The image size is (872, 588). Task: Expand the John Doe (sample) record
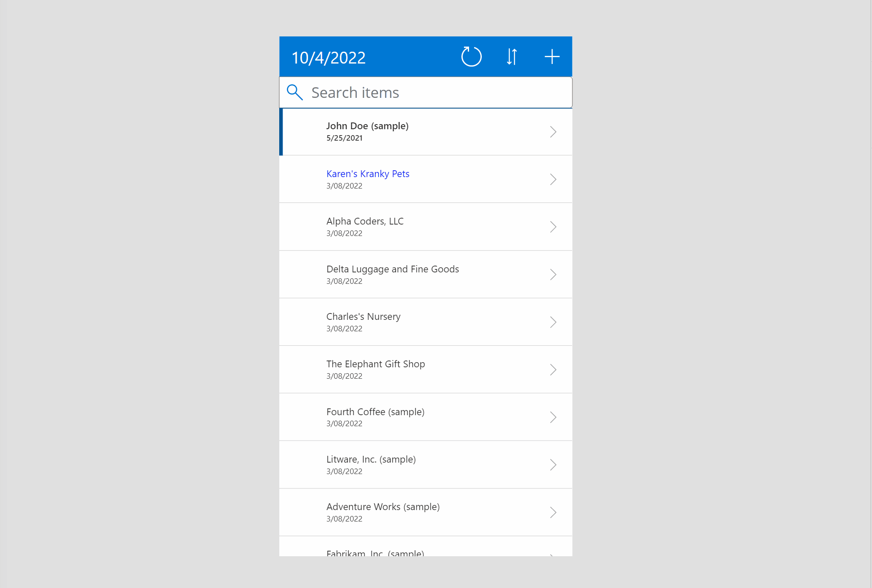point(553,131)
